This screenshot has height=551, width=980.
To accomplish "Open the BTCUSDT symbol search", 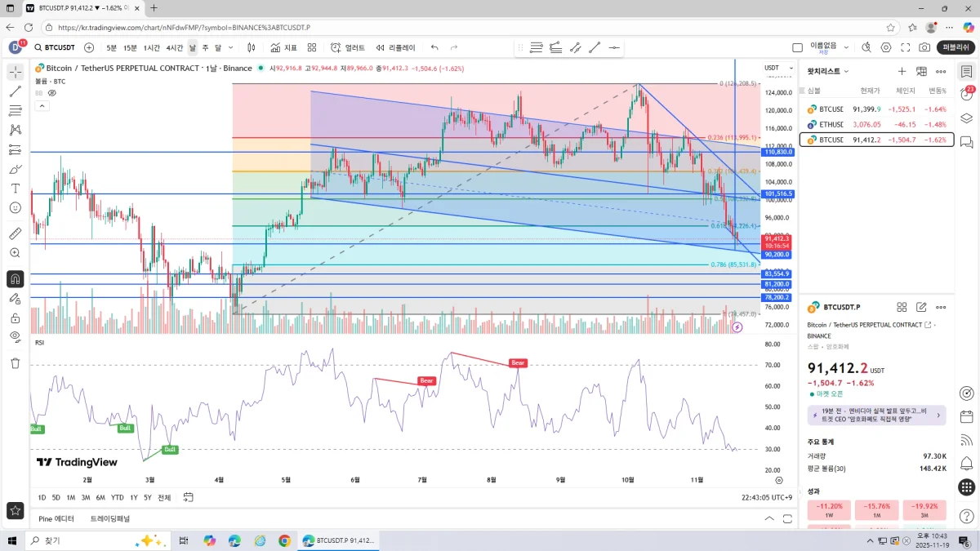I will pos(53,47).
